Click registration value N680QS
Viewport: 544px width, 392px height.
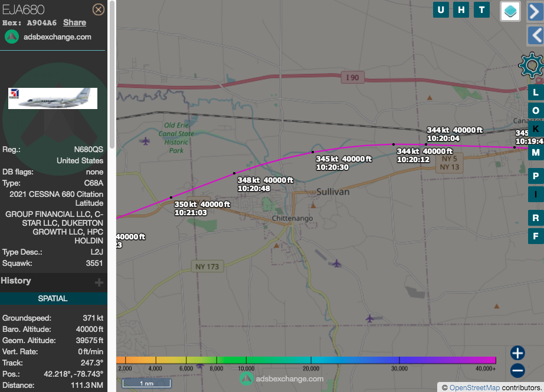tap(89, 149)
